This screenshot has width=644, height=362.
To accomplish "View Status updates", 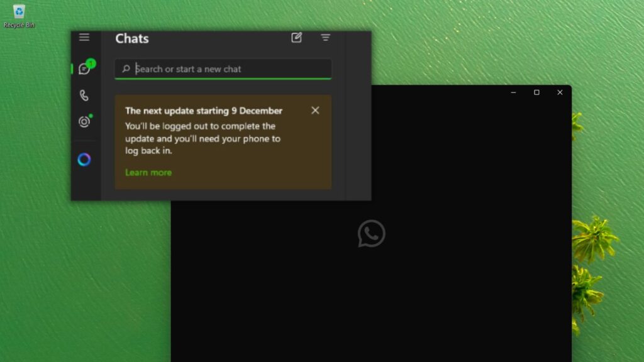I will 84,122.
